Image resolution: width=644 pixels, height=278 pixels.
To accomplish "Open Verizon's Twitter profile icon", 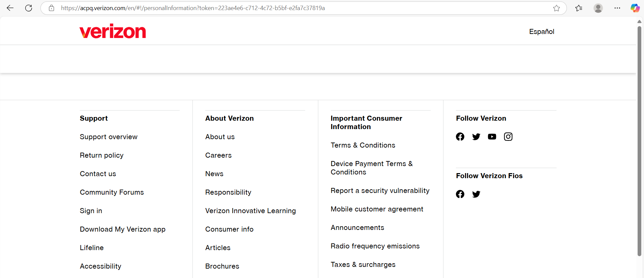I will coord(476,136).
